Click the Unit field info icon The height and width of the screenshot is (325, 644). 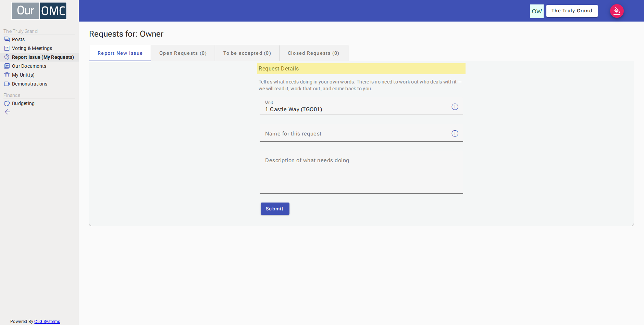pos(455,107)
